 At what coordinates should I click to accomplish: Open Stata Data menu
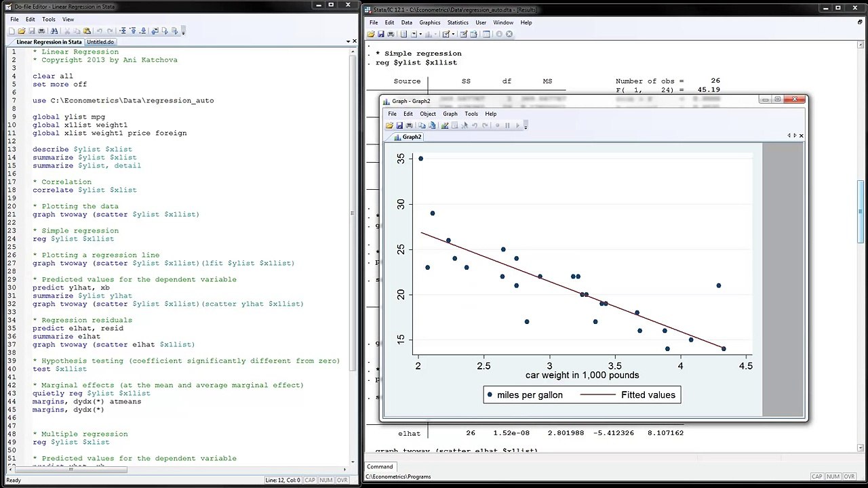click(x=406, y=22)
